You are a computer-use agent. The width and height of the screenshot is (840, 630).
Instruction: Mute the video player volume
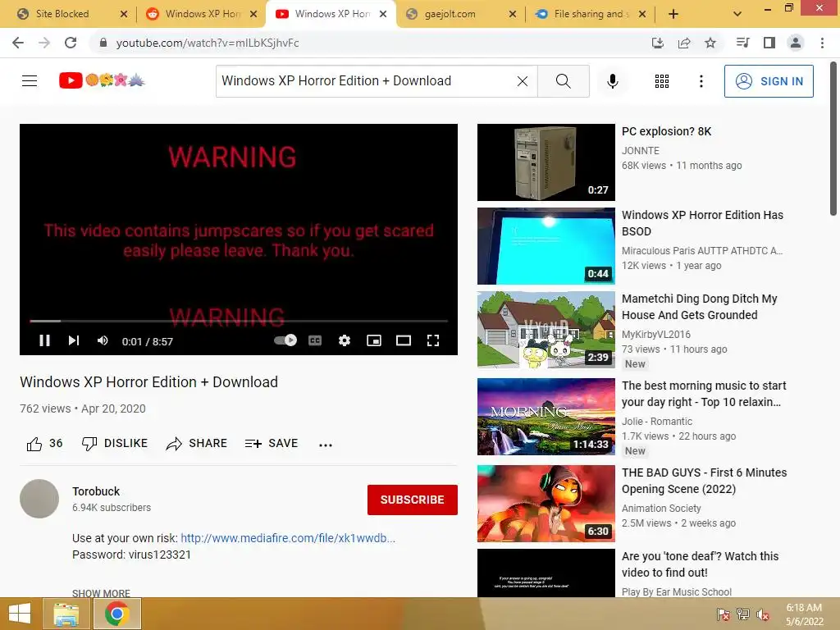point(103,340)
